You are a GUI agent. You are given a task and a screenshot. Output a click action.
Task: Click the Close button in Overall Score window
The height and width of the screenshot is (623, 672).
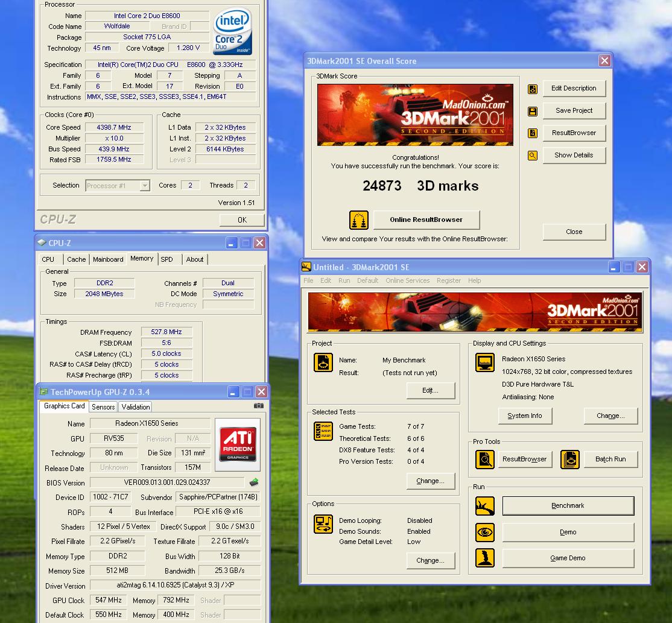coord(574,232)
